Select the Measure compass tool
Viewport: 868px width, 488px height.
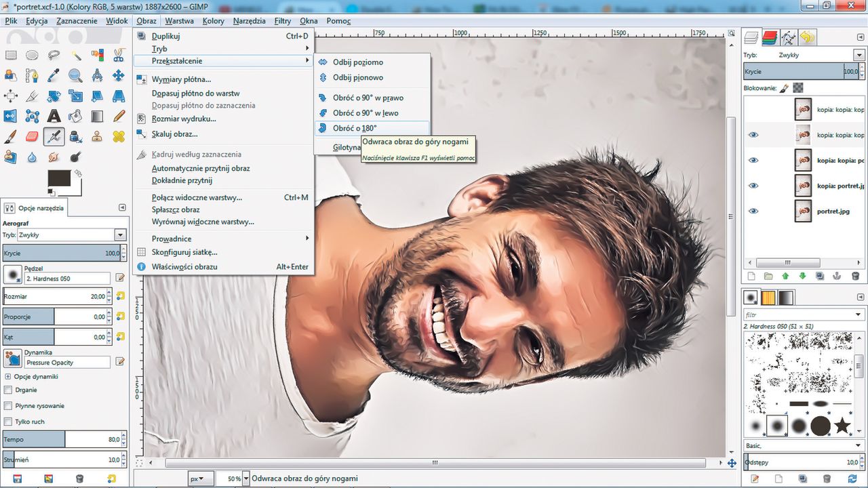97,75
